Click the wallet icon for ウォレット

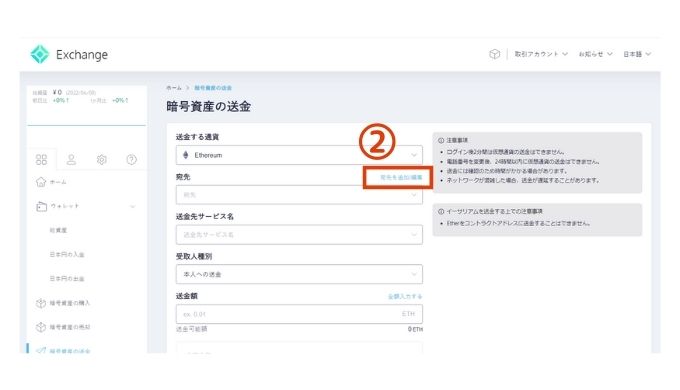[41, 206]
